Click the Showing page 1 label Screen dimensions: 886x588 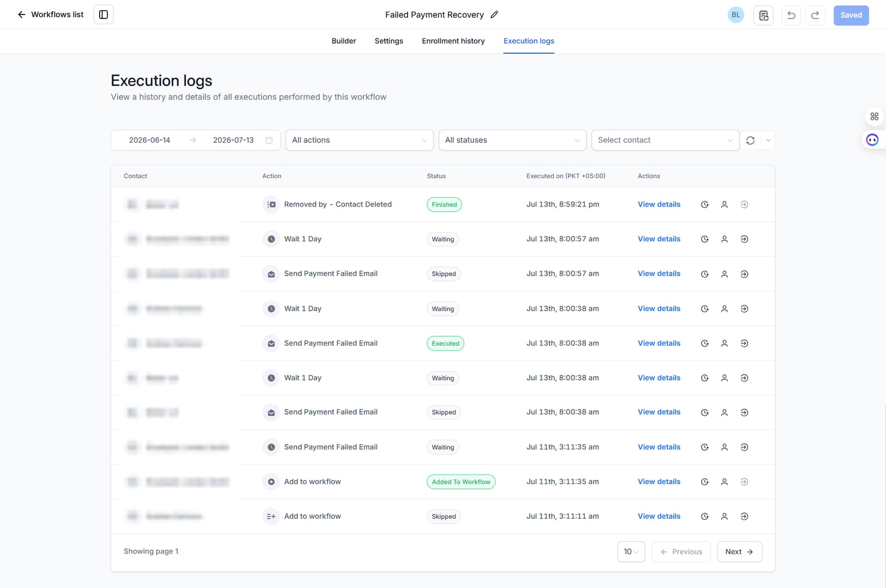(151, 551)
